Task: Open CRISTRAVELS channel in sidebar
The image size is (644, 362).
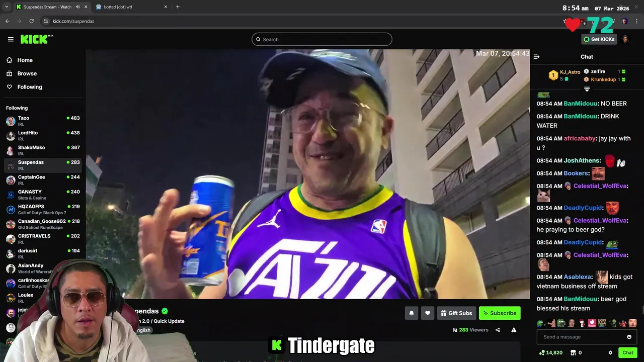Action: (43, 239)
